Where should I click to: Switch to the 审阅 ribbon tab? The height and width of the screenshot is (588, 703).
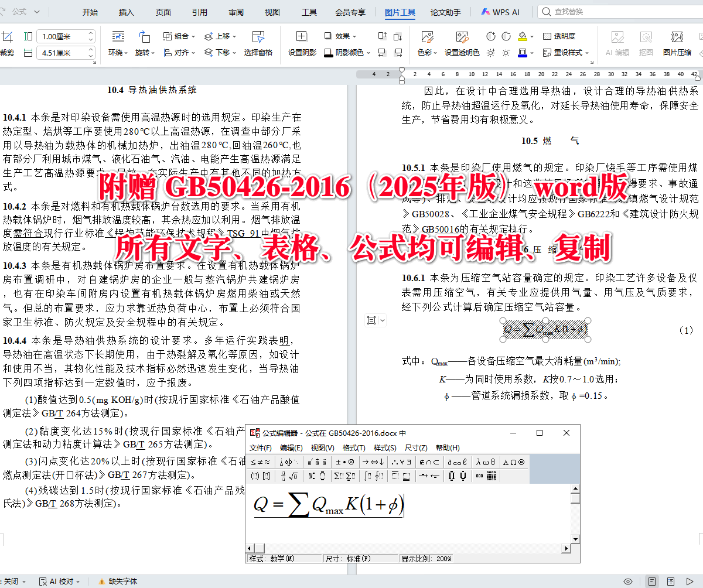click(236, 12)
